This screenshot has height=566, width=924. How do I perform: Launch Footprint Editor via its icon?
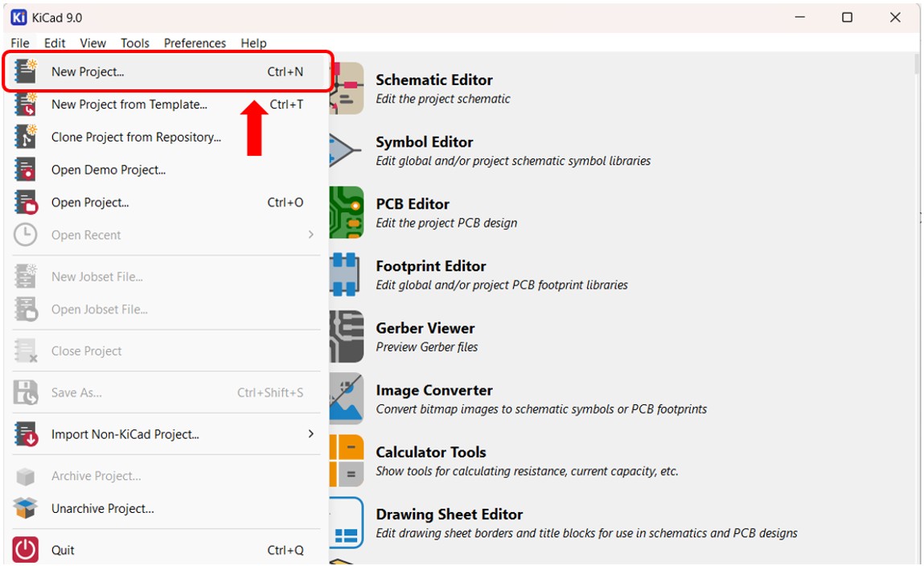click(345, 274)
